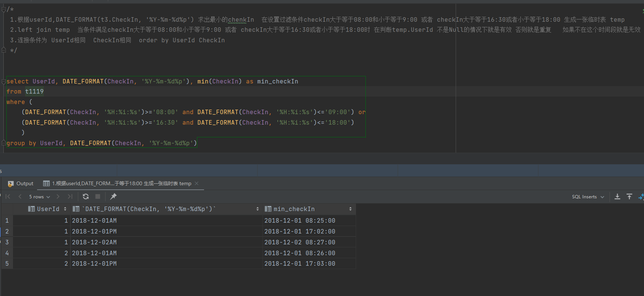Open the 5 rows page size dropdown
Screen dimensions: 644x296
pyautogui.click(x=39, y=197)
